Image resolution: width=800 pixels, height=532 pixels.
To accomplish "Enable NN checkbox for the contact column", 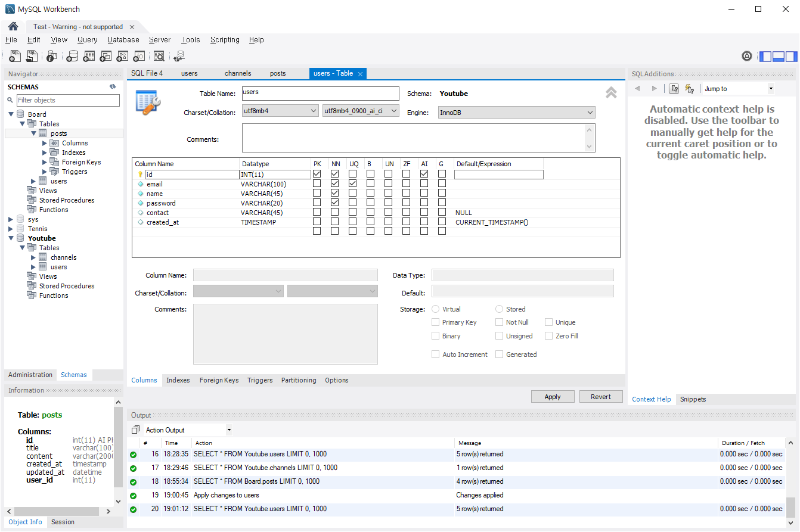I will pyautogui.click(x=334, y=212).
